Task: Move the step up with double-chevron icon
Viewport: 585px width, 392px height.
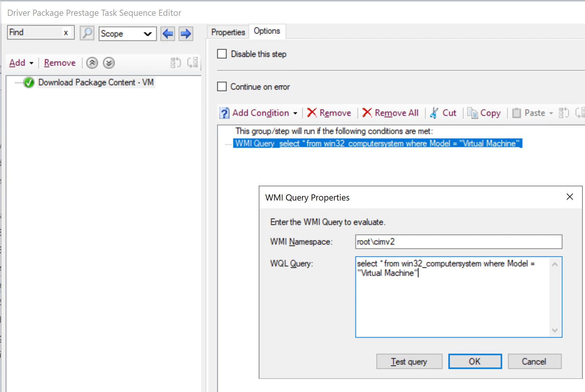Action: (x=92, y=63)
